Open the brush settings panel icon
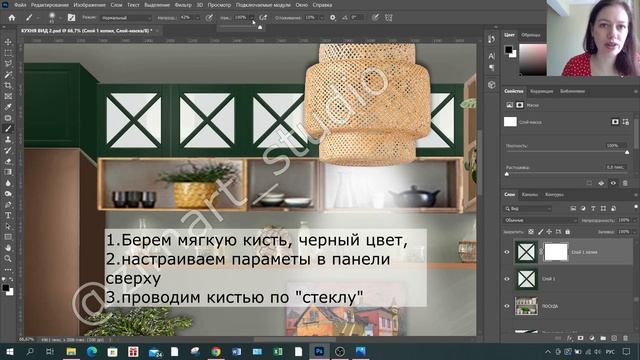Image resolution: width=640 pixels, height=360 pixels. tap(71, 18)
